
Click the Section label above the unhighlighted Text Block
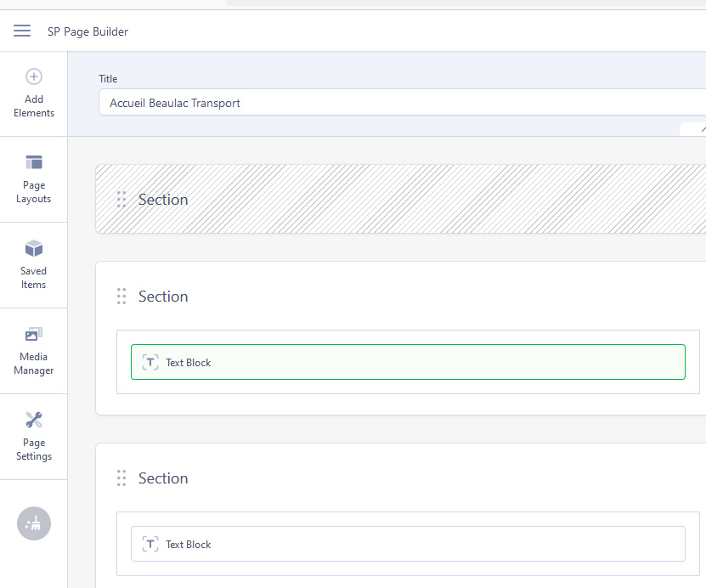tap(163, 478)
